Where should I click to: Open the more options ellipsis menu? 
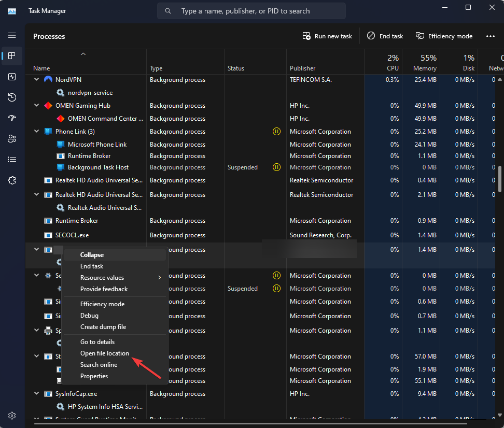click(491, 36)
